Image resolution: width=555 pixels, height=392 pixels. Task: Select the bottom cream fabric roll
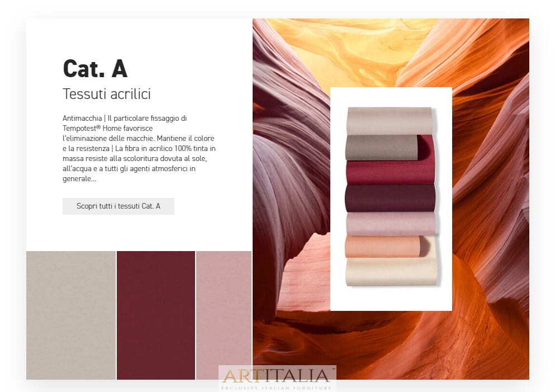click(391, 271)
